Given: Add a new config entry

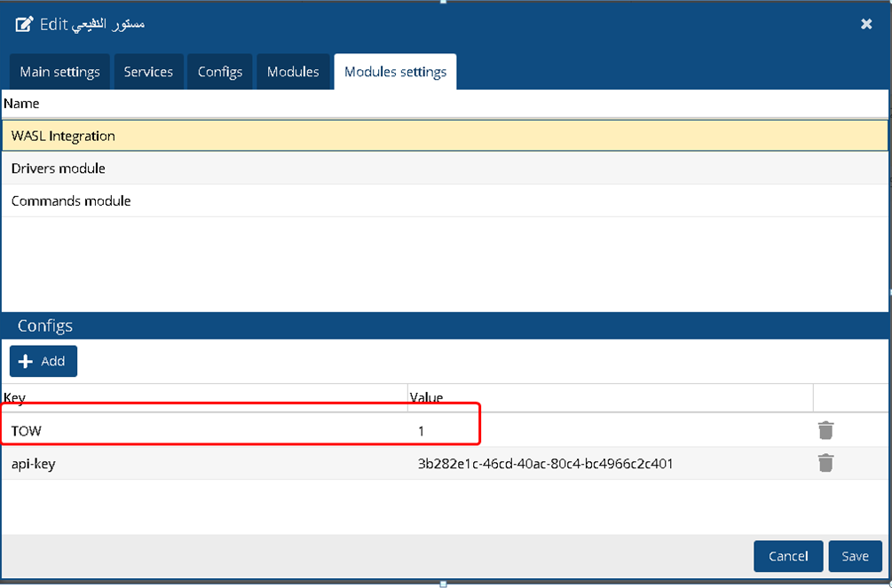Looking at the screenshot, I should pos(43,361).
